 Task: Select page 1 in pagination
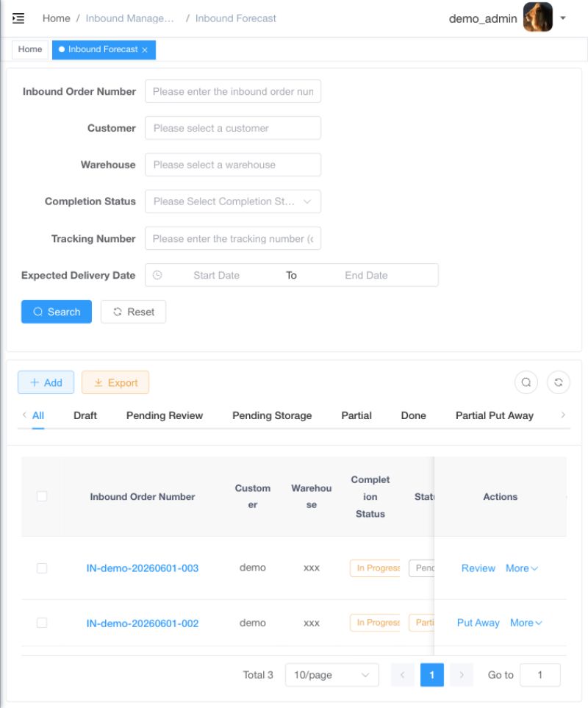tap(432, 675)
